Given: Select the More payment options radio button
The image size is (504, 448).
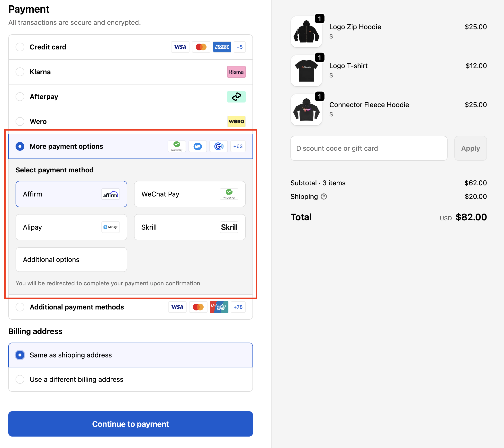Looking at the screenshot, I should 20,146.
